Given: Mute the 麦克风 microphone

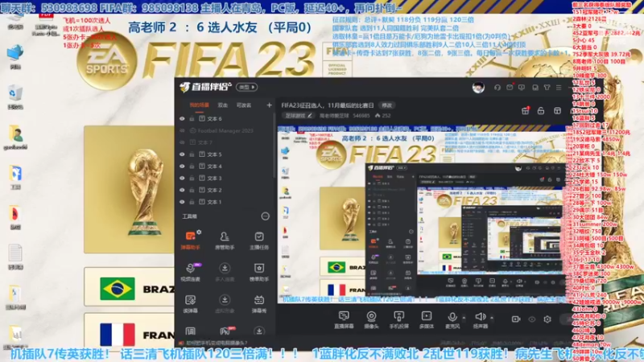Looking at the screenshot, I should tap(452, 319).
